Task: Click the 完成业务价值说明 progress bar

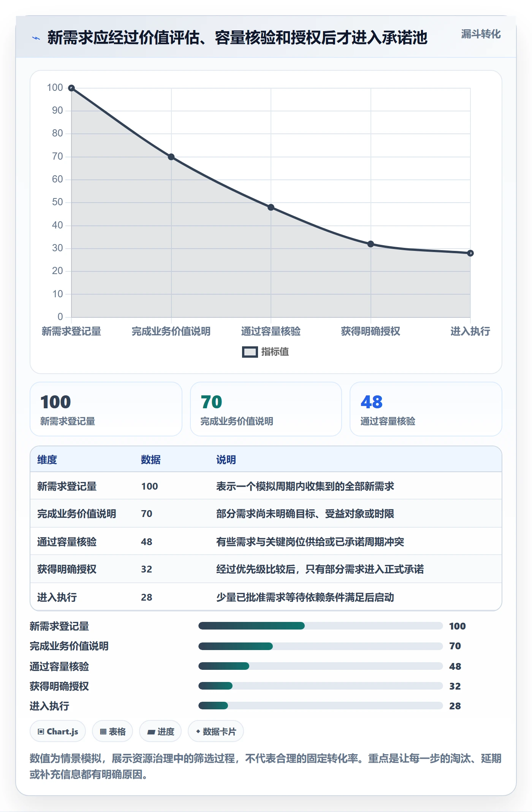Action: pyautogui.click(x=321, y=646)
